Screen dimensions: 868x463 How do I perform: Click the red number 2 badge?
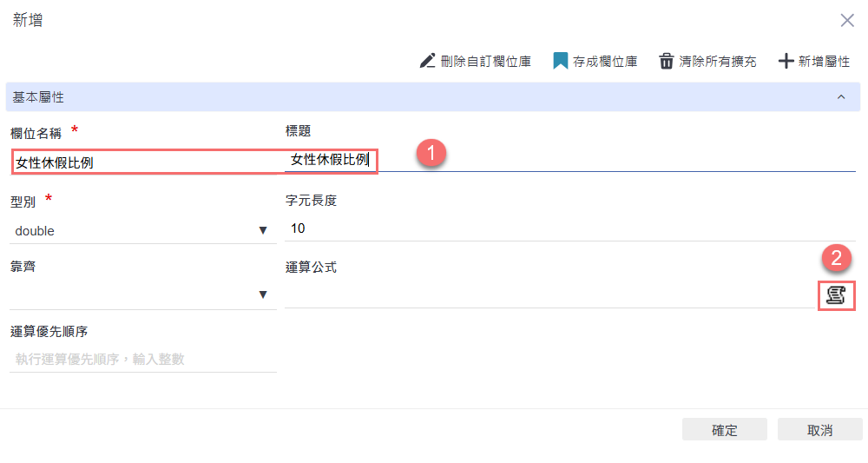837,258
